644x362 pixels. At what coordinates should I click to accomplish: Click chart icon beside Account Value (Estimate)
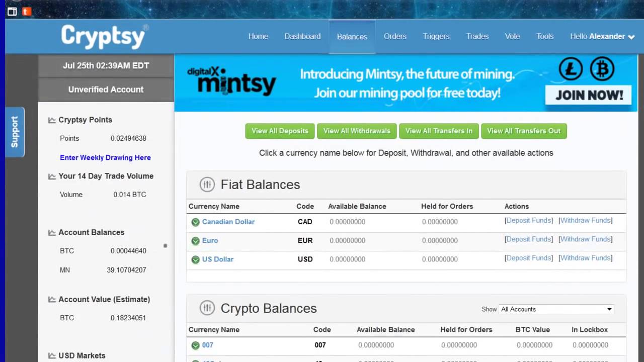tap(52, 300)
